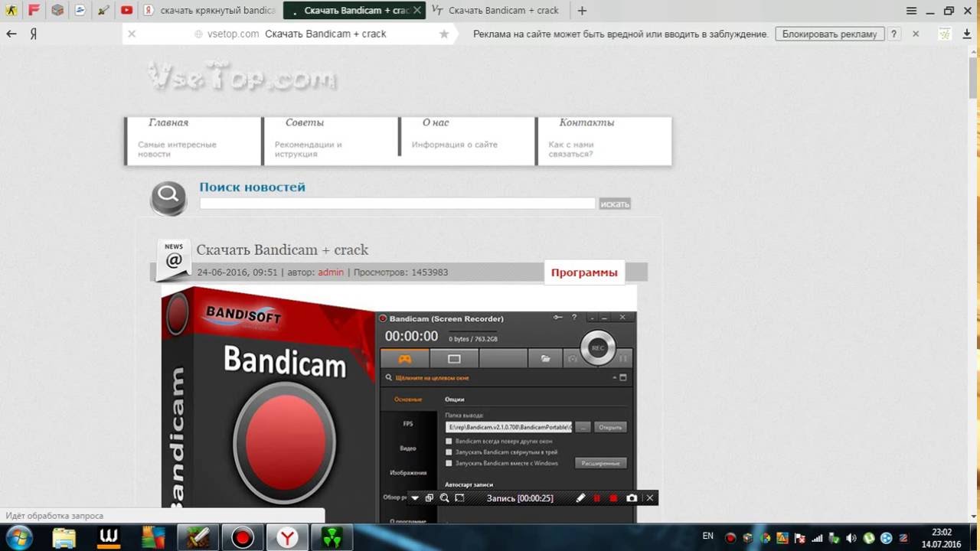Screen dimensions: 980x551
Task: Click the EN language indicator
Action: tap(707, 537)
